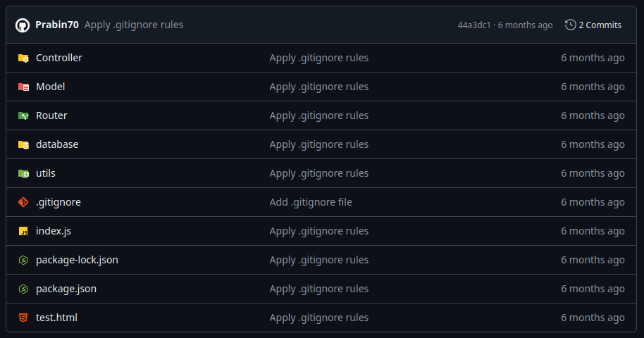Click the red Model folder icon
Screen dimensions: 644x338
[23, 87]
